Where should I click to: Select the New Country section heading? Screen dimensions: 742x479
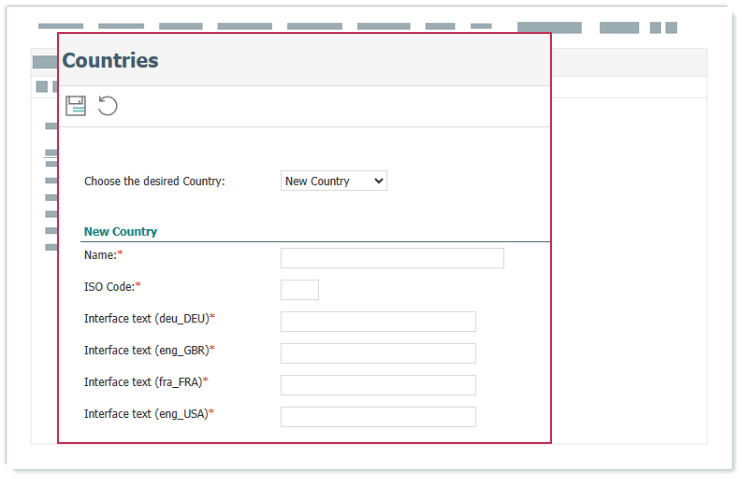pos(120,231)
